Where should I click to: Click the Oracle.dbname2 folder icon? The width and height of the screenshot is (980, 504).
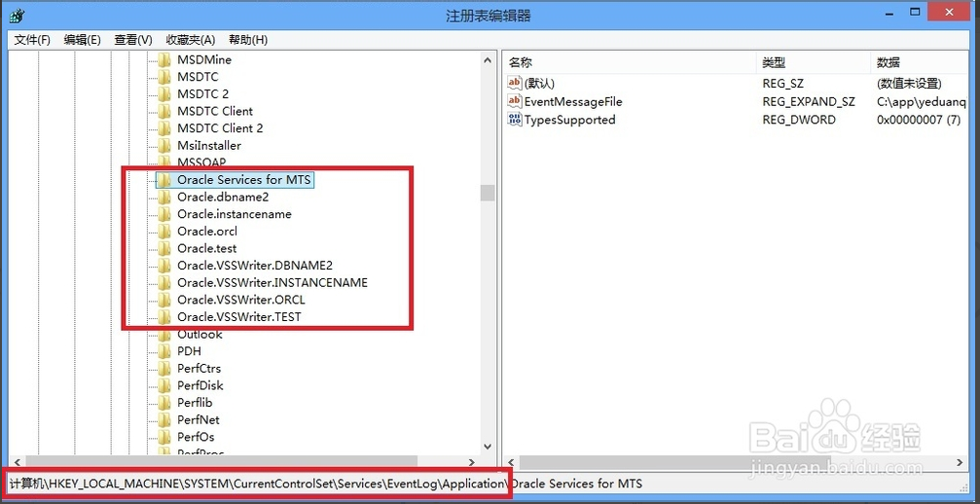[164, 197]
